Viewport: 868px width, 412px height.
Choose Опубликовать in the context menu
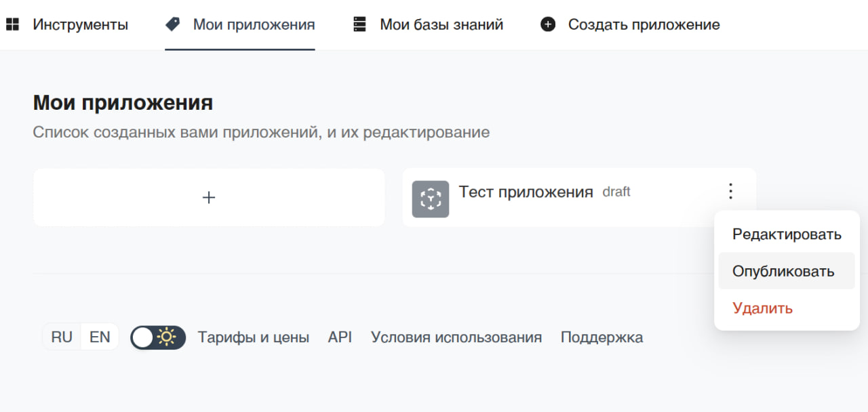point(783,272)
